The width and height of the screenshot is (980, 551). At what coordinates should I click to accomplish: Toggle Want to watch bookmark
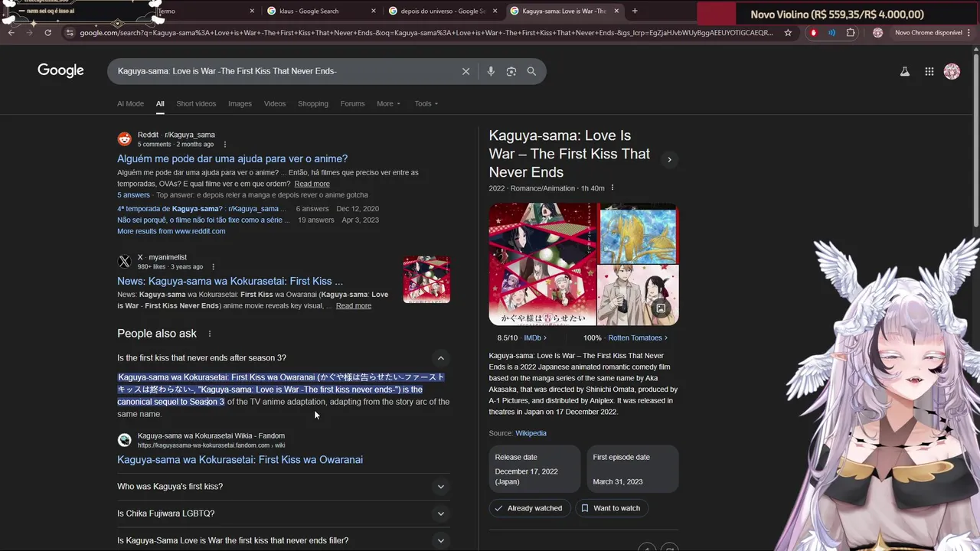point(611,508)
